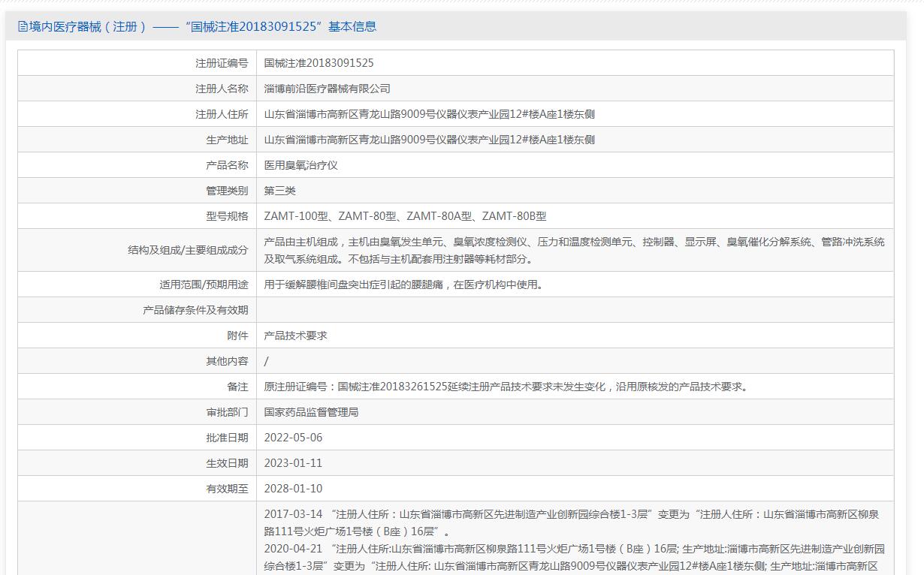Screen dimensions: 924x575
Task: Click the 注册人住所 address value text
Action: [x=429, y=114]
